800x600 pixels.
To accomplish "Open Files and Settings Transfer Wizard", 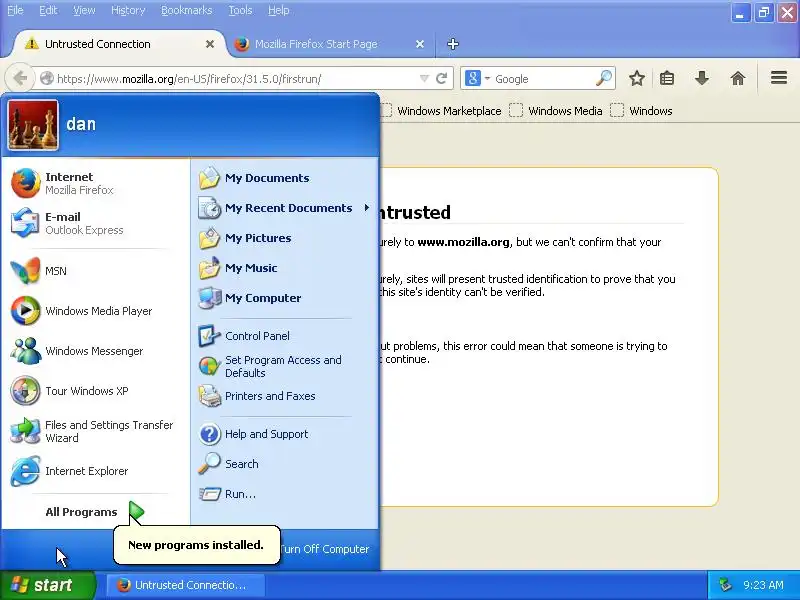I will coord(96,431).
